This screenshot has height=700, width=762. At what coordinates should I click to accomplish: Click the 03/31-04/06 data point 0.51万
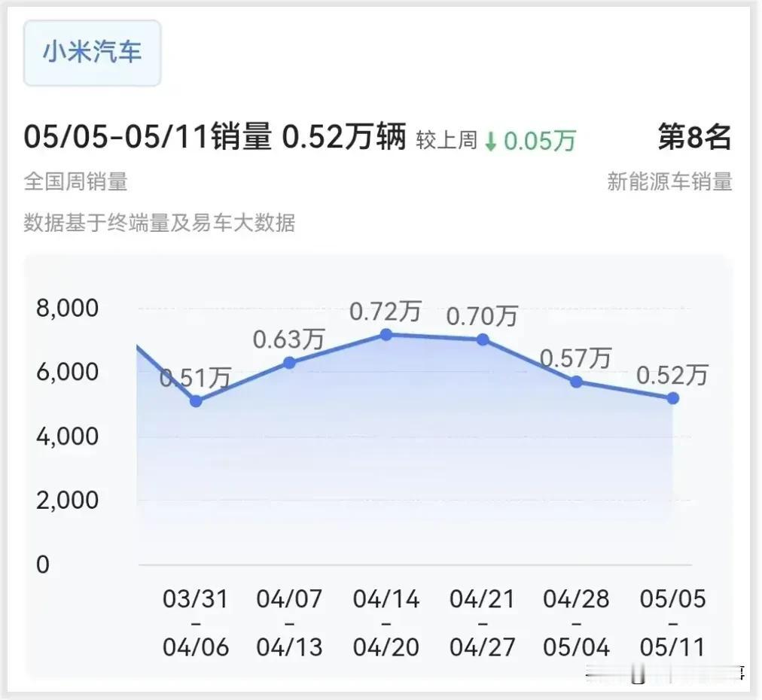pyautogui.click(x=196, y=401)
